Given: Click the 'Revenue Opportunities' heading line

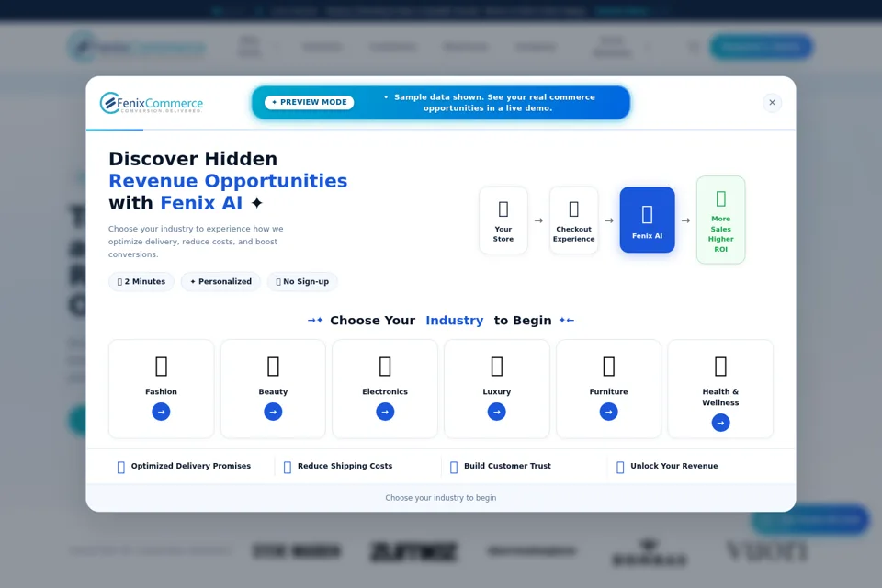Looking at the screenshot, I should click(x=228, y=181).
